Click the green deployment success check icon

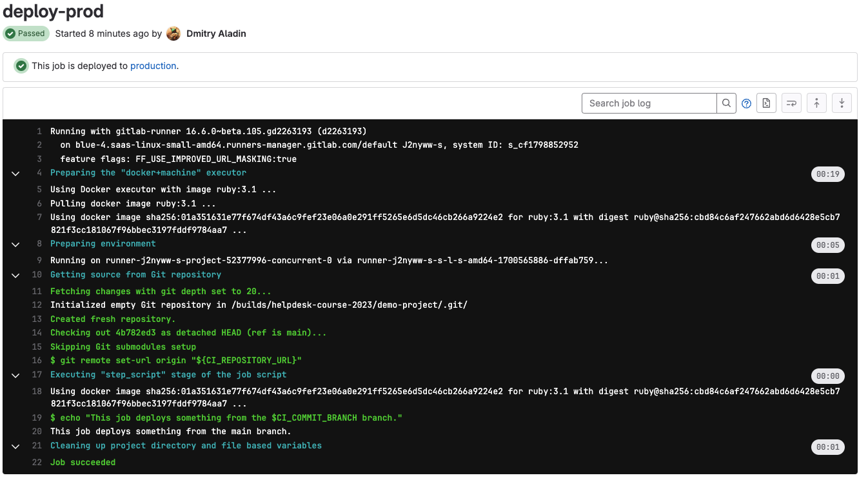[21, 66]
